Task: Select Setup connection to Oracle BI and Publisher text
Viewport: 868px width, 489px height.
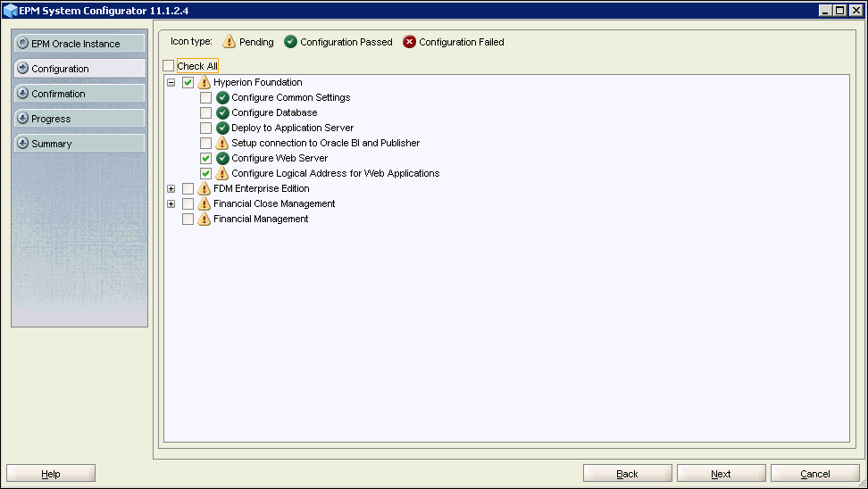Action: (325, 143)
